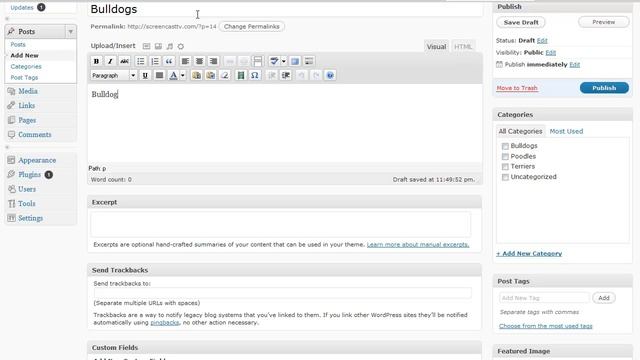The width and height of the screenshot is (640, 360).
Task: Outdent the paragraph
Action: [271, 76]
